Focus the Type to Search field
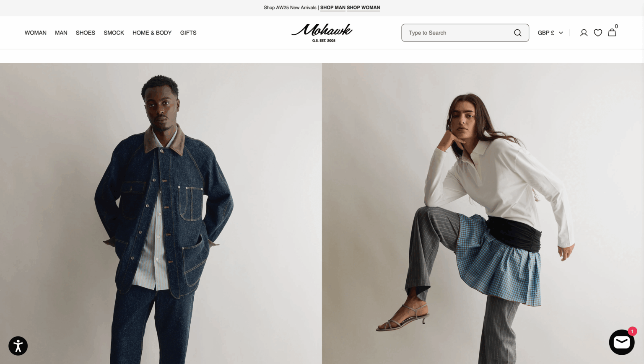The height and width of the screenshot is (364, 644). point(465,33)
